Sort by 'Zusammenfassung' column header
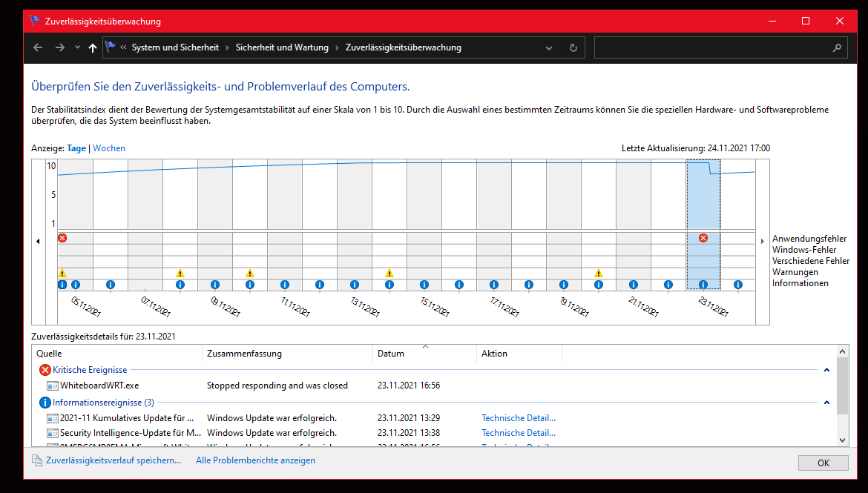Screen dimensions: 868x493 pyautogui.click(x=287, y=354)
